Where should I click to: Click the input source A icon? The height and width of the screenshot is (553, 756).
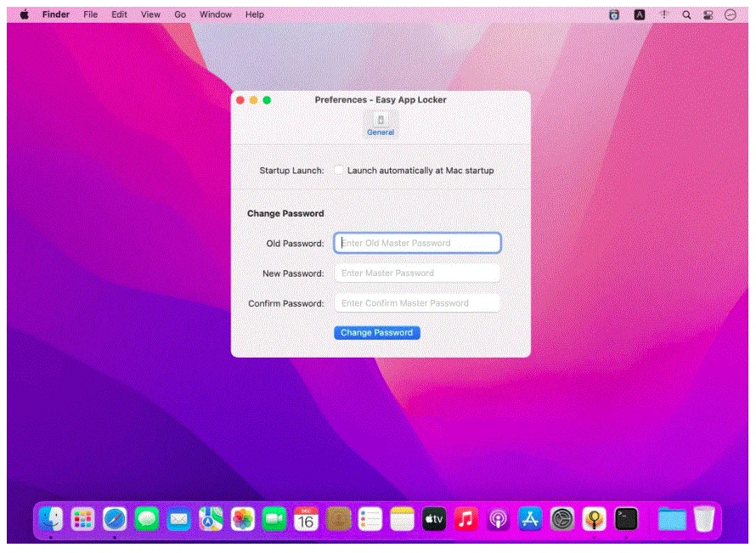pos(640,14)
